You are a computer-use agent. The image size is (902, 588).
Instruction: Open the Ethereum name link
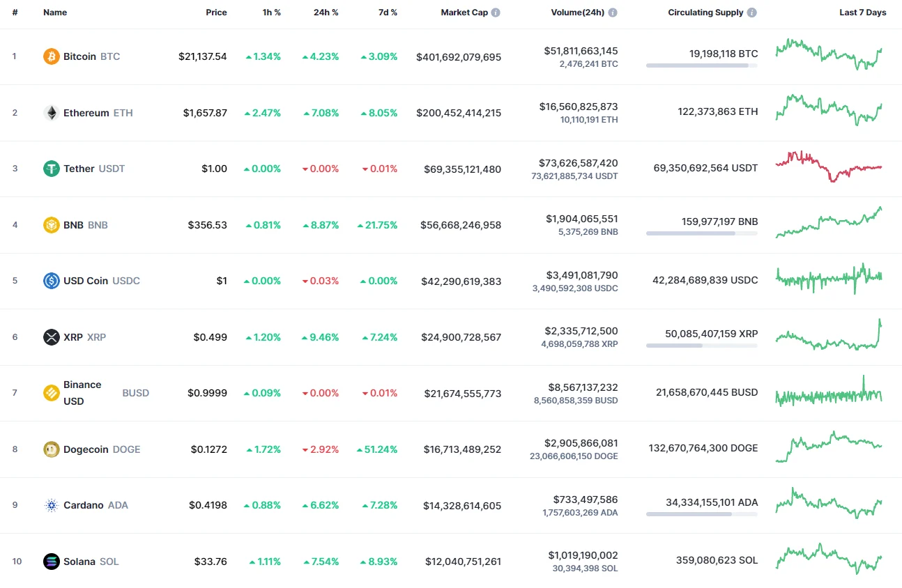[86, 112]
